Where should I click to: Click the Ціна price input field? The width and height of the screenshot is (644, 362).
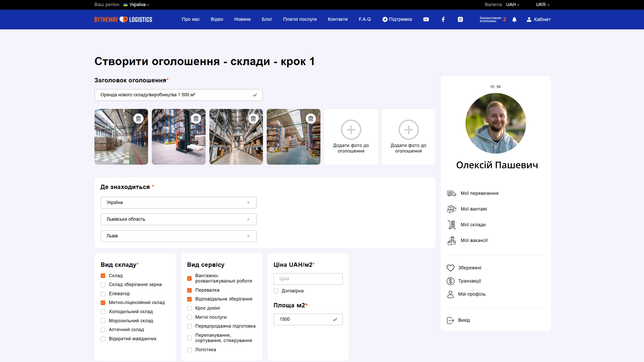308,279
